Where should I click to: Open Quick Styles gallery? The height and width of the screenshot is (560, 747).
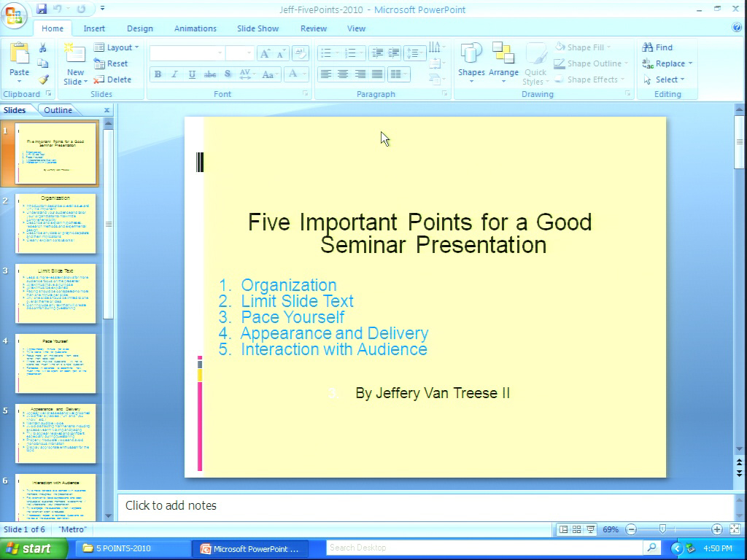coord(535,64)
